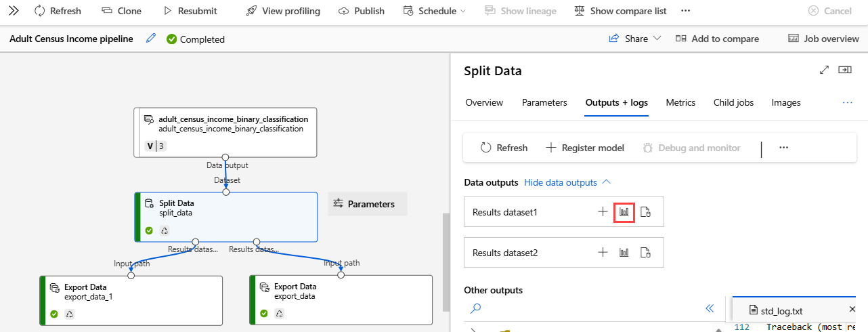Screen dimensions: 868x332
Task: Open the Share dropdown menu
Action: [635, 39]
